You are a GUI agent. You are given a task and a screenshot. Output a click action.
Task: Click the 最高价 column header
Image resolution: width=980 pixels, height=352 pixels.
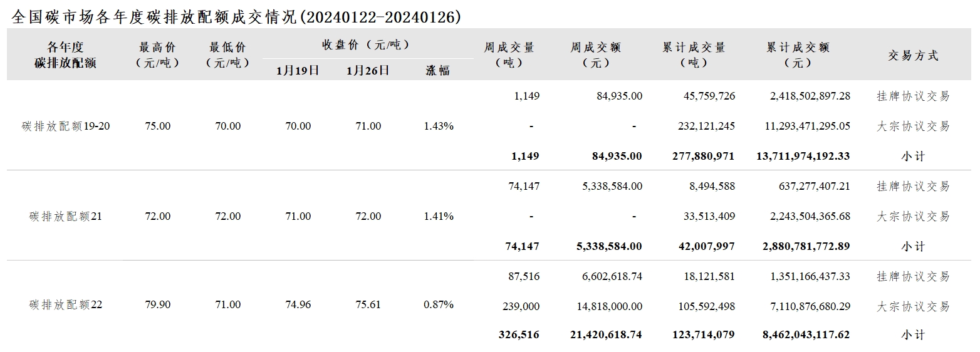pos(157,55)
